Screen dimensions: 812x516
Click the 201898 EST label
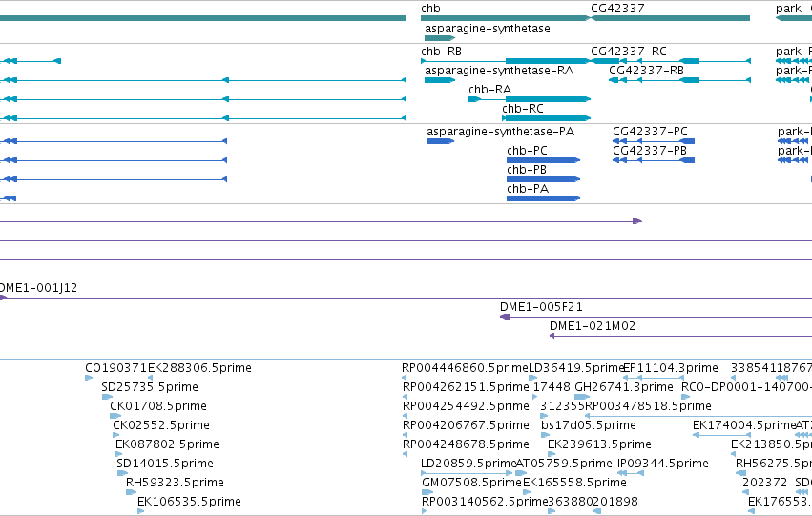(x=615, y=502)
